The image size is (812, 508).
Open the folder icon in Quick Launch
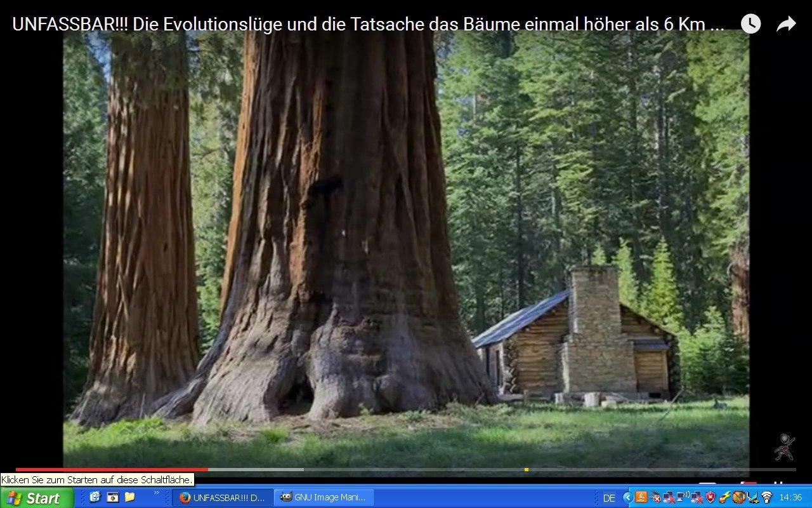(x=129, y=497)
